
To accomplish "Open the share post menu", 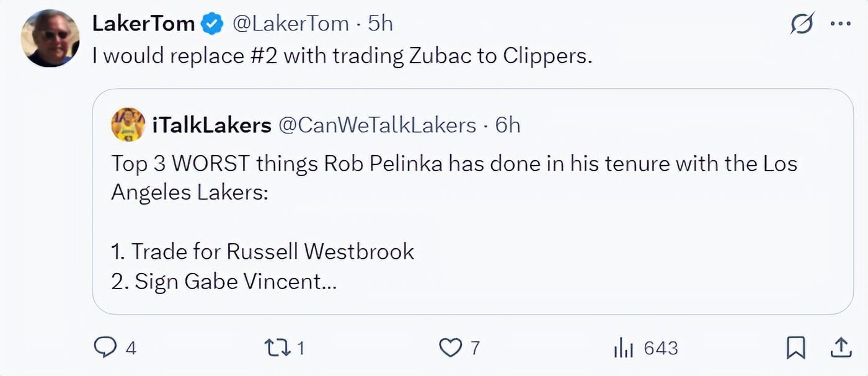I will [839, 347].
